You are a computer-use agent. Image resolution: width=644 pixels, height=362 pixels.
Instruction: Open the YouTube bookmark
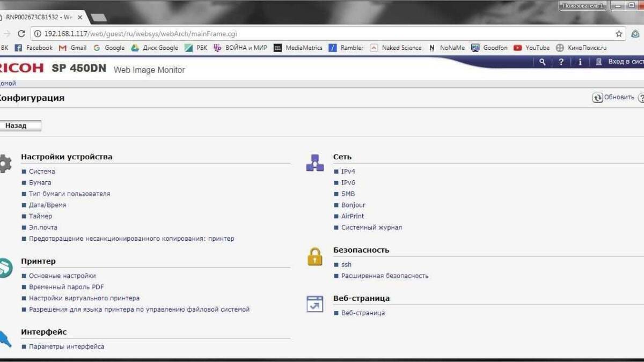531,48
